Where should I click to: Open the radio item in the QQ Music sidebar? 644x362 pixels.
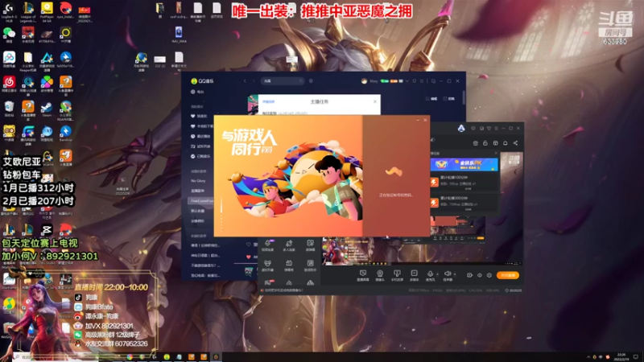click(x=198, y=92)
